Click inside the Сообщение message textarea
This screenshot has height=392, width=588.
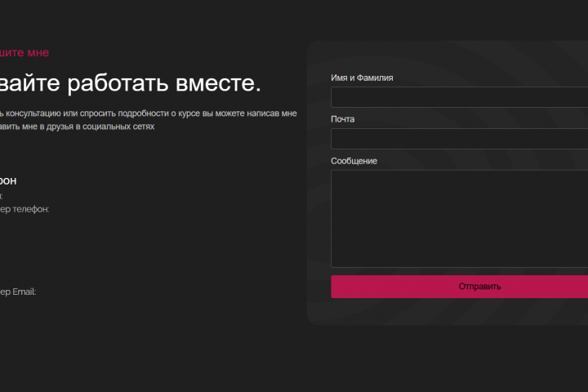pyautogui.click(x=459, y=219)
